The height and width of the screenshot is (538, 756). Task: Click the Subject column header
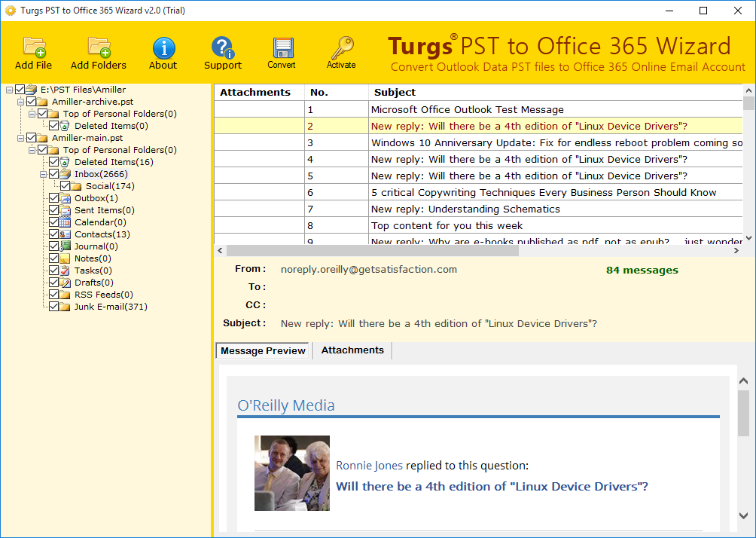556,92
